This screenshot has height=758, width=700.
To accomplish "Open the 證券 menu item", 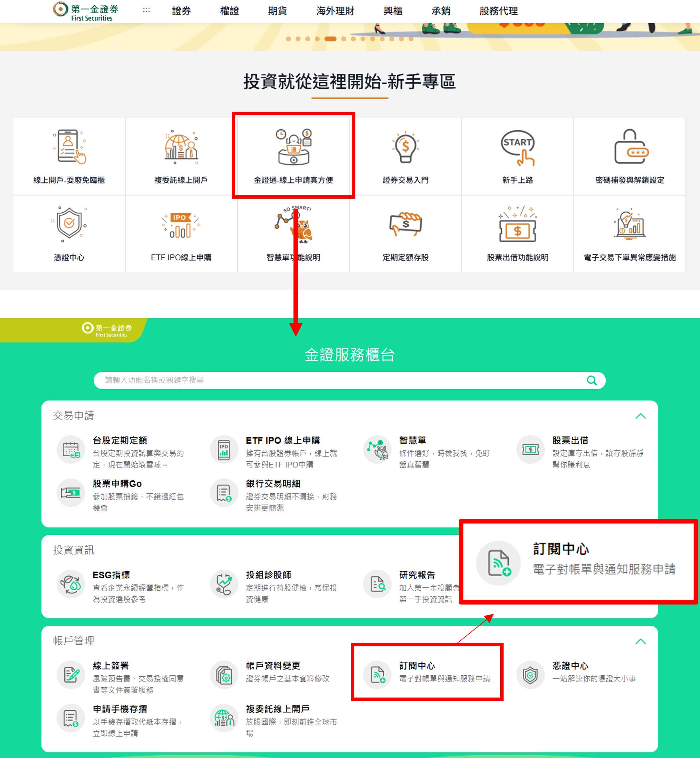I will tap(181, 11).
